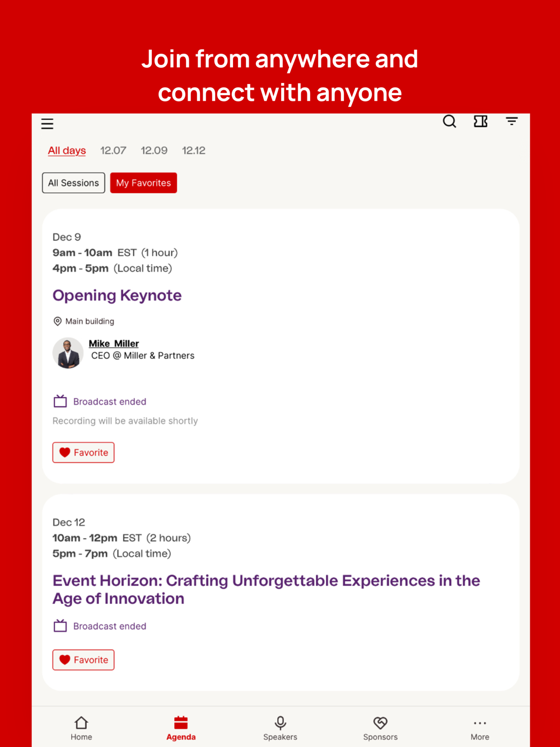Click the 4pm - 5pm local time
The width and height of the screenshot is (560, 747).
point(112,269)
